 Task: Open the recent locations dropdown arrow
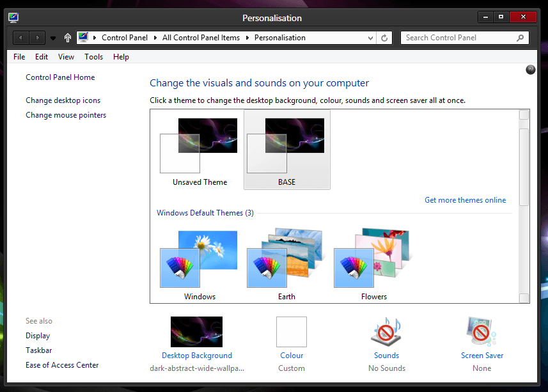tap(53, 38)
